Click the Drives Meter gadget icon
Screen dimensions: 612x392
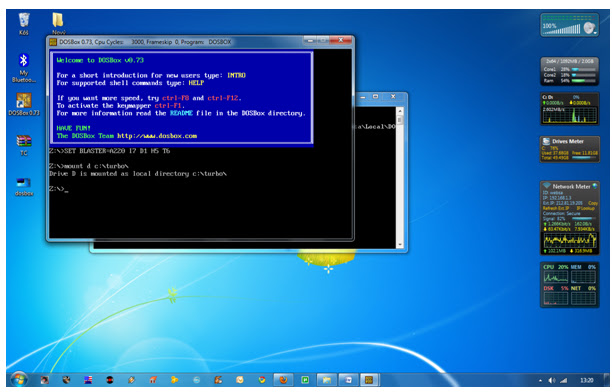[546, 141]
